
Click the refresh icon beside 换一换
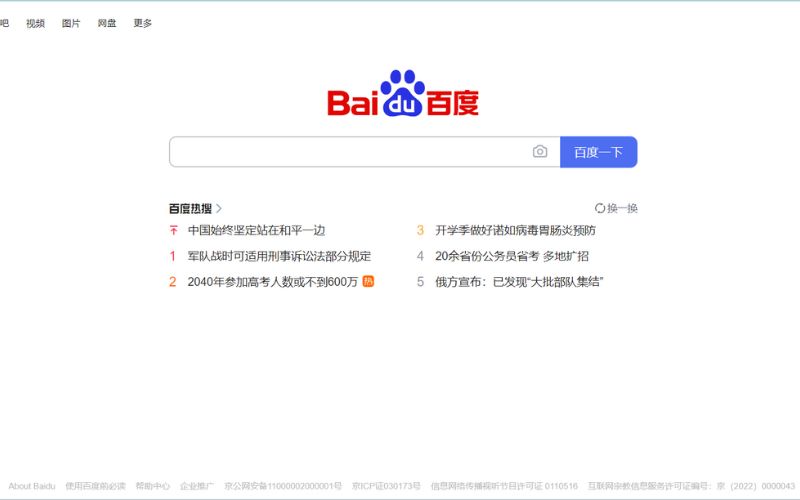[599, 208]
